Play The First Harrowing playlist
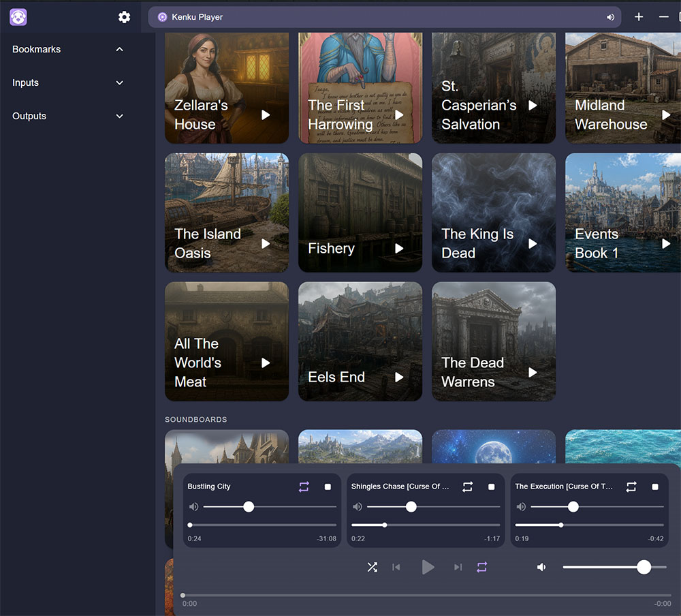The width and height of the screenshot is (681, 616). (x=399, y=114)
